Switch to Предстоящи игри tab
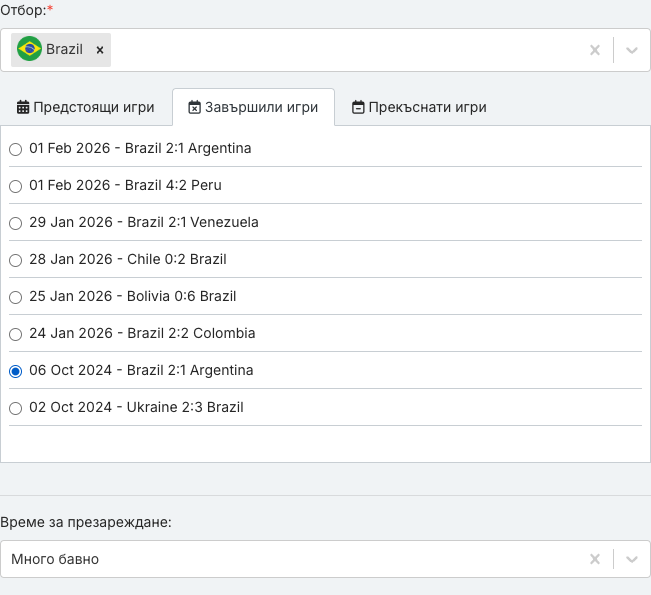The height and width of the screenshot is (595, 651). pyautogui.click(x=86, y=107)
